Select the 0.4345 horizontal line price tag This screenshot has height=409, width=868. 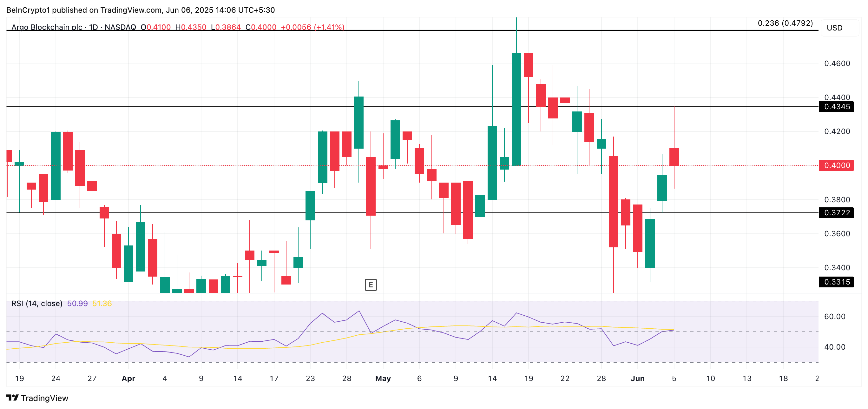836,107
